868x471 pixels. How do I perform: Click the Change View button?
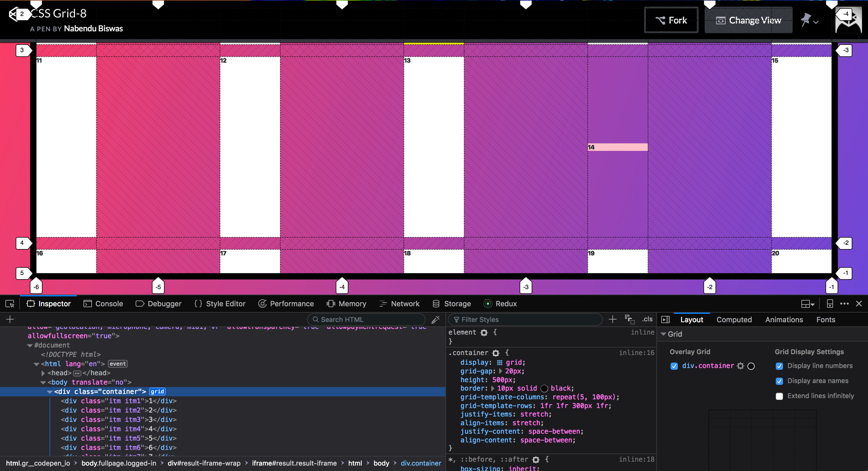pyautogui.click(x=748, y=20)
